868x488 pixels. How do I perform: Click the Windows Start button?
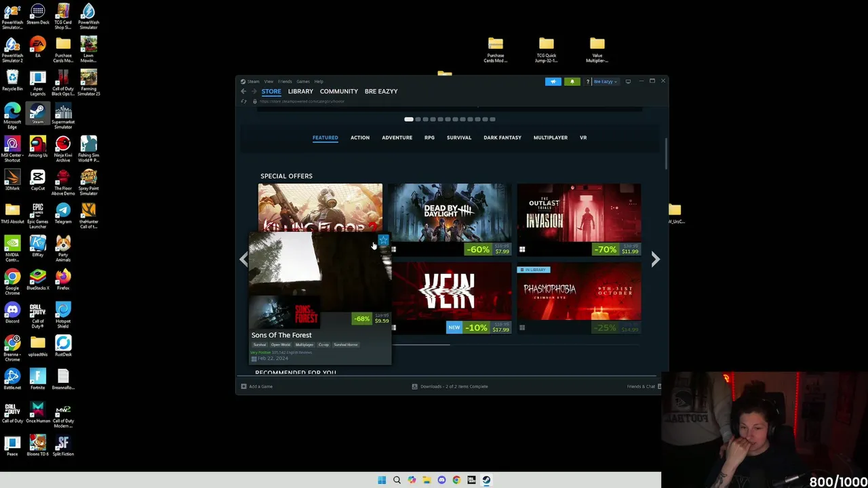382,480
